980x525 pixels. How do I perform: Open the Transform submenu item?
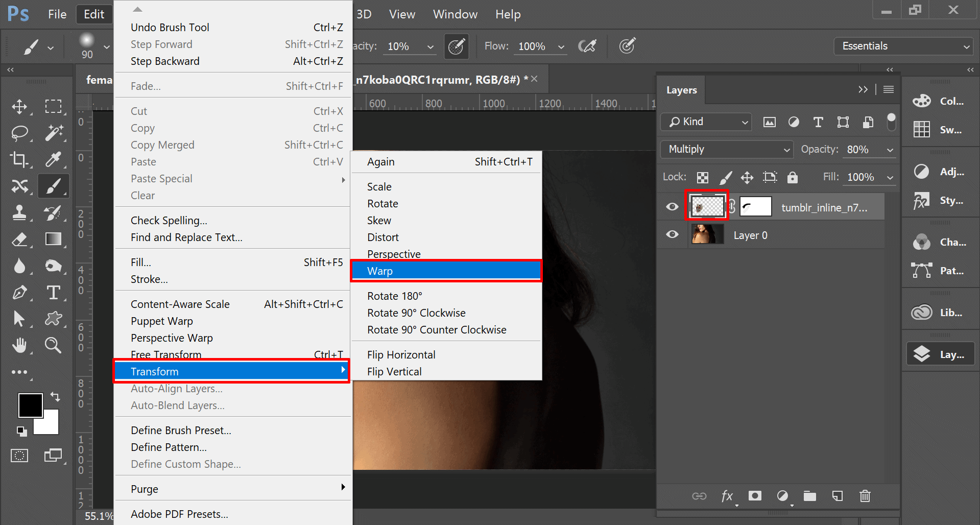tap(231, 371)
